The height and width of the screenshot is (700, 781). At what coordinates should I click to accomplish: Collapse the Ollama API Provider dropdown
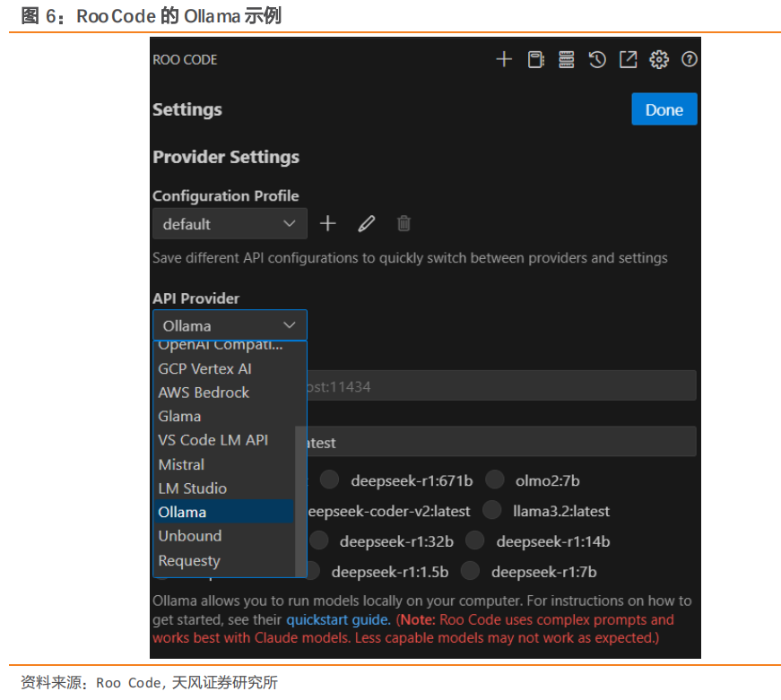coord(230,325)
